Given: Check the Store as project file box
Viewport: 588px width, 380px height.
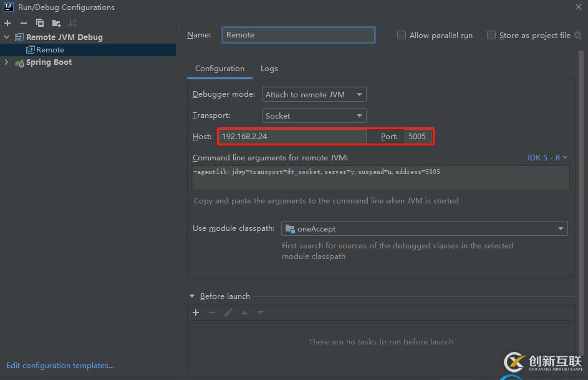Looking at the screenshot, I should (x=491, y=36).
